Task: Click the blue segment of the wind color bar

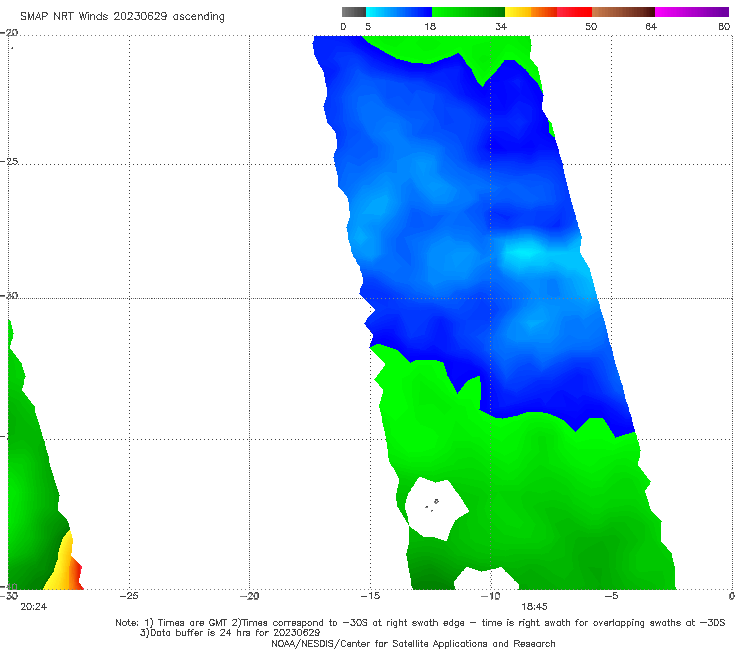Action: (399, 12)
